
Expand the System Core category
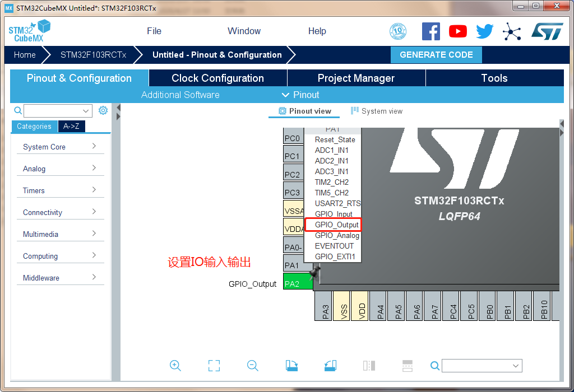tap(61, 147)
